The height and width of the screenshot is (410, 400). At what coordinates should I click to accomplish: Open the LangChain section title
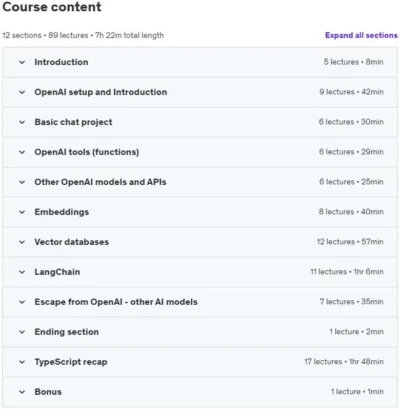click(57, 272)
